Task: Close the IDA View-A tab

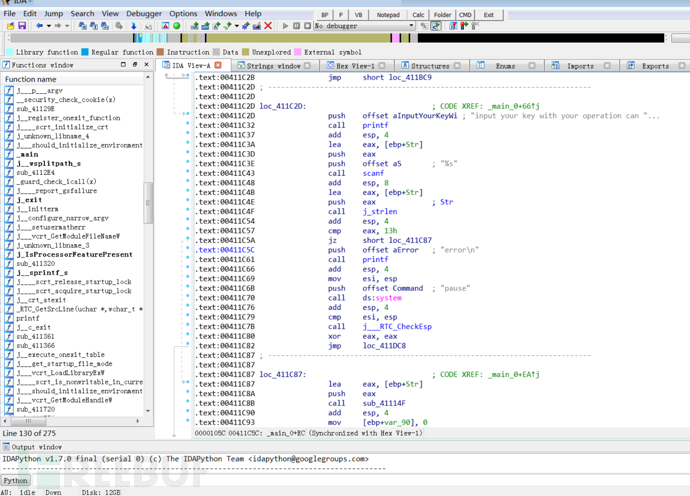Action: (x=218, y=66)
